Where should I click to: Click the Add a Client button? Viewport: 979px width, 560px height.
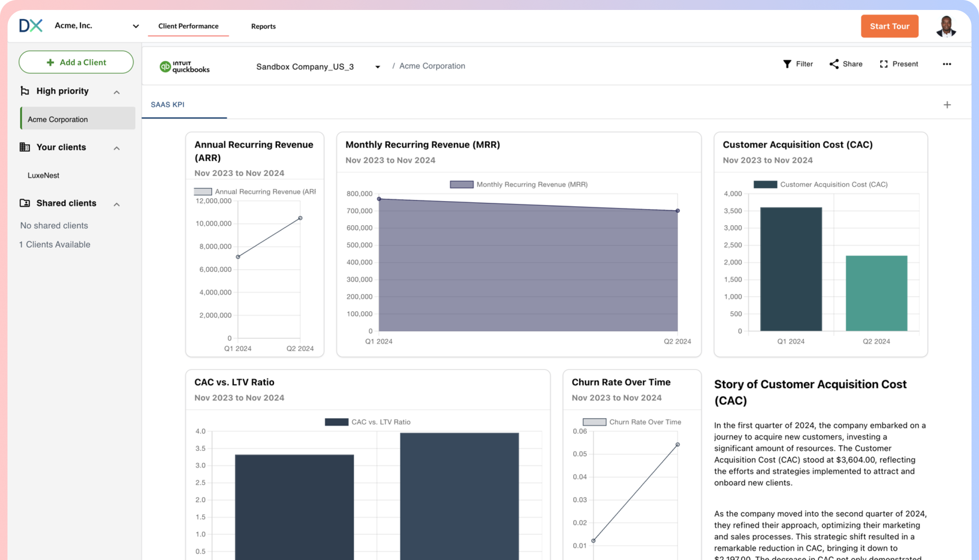[76, 62]
